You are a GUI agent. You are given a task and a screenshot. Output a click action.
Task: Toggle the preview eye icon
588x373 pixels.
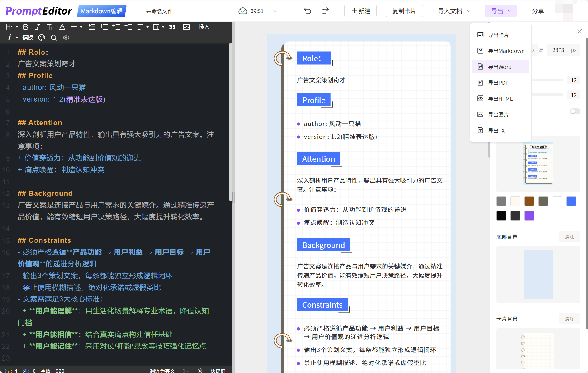(66, 37)
